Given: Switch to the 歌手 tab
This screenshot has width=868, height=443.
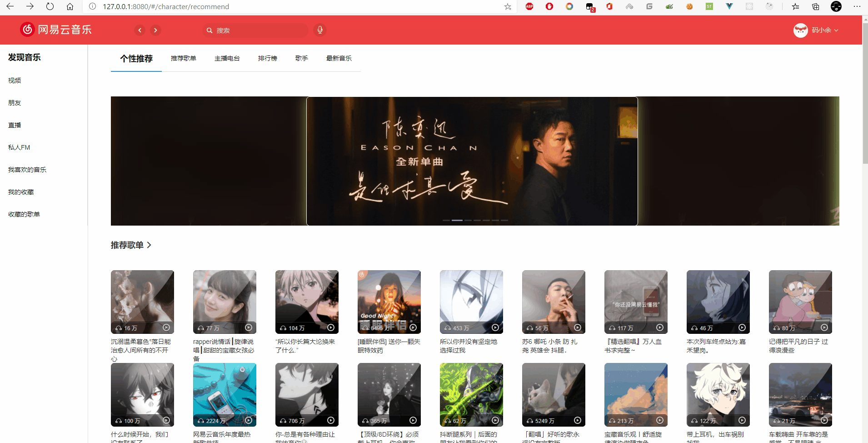Looking at the screenshot, I should [x=302, y=58].
